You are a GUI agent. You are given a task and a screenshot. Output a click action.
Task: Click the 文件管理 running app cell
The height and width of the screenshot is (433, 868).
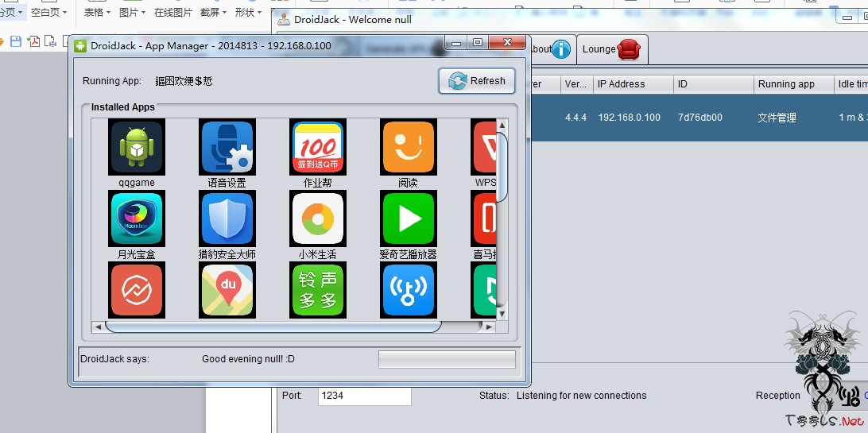[x=777, y=118]
